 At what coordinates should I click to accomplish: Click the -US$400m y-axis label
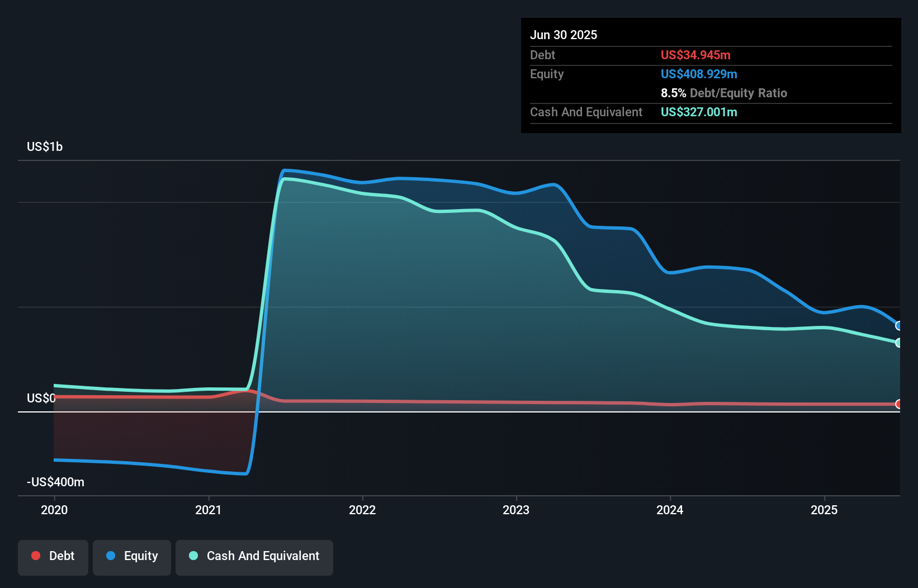[x=56, y=482]
